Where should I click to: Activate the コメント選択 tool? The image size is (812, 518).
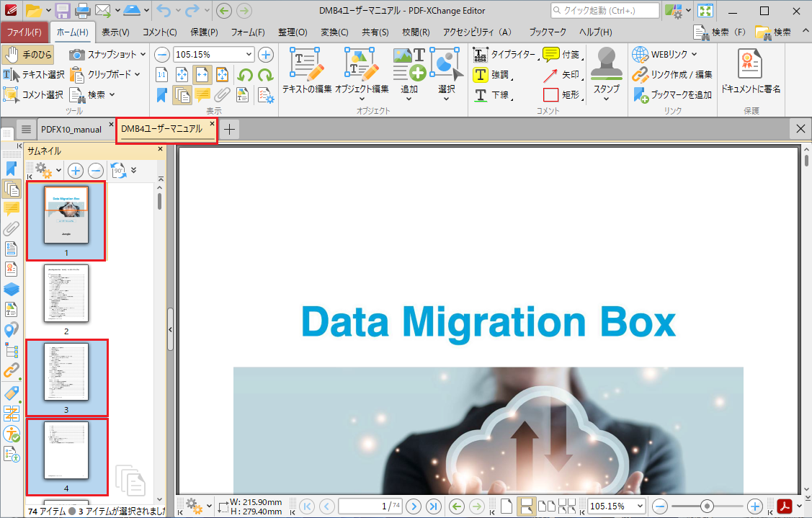coord(33,95)
